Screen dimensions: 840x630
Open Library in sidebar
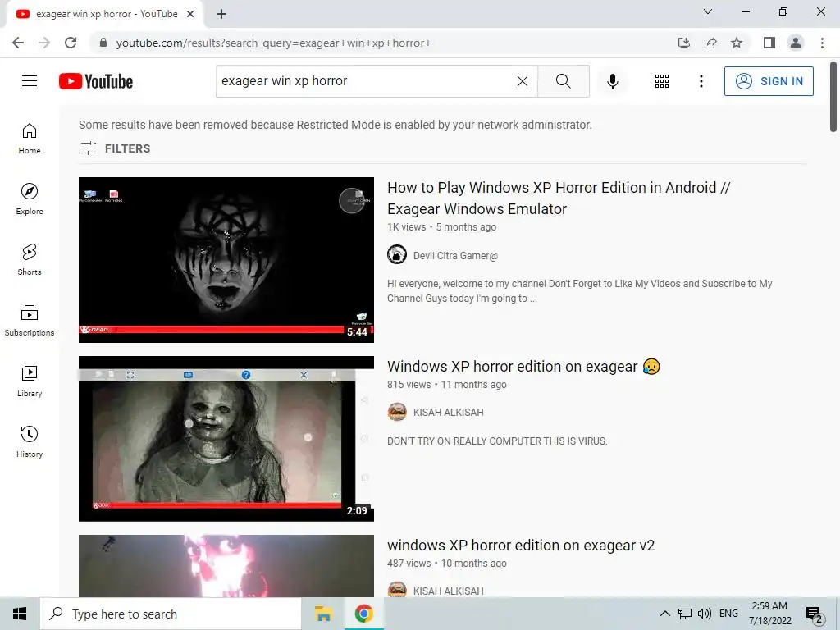(x=30, y=381)
